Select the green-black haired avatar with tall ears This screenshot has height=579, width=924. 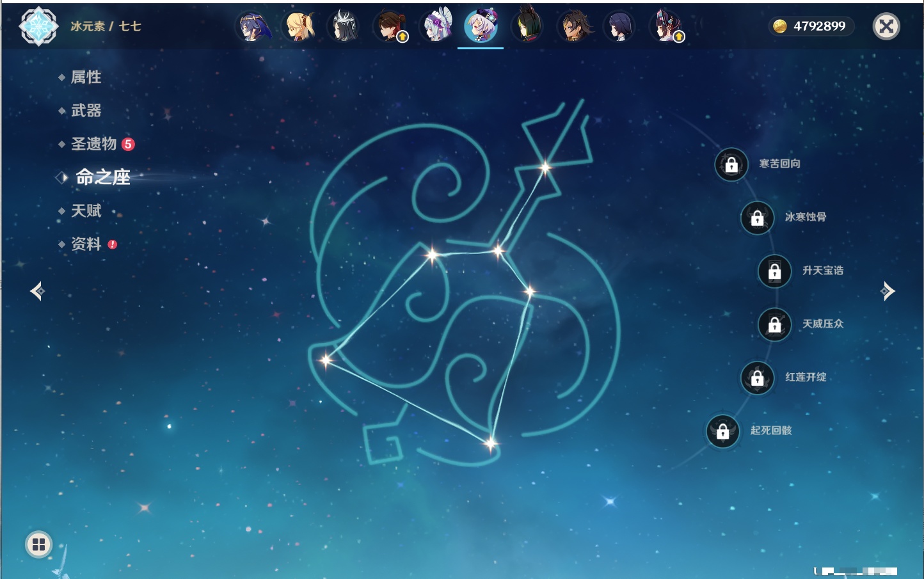527,27
